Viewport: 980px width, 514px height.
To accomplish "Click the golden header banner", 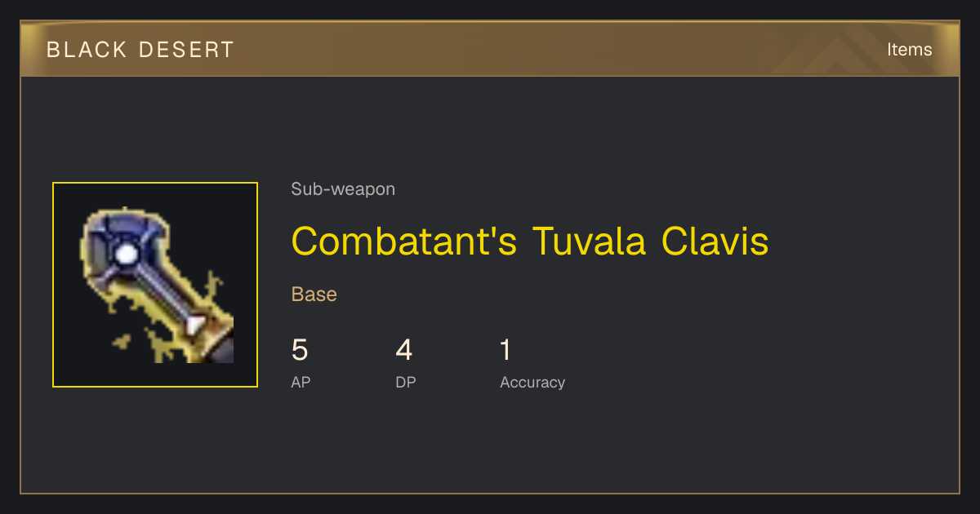I will click(x=490, y=49).
